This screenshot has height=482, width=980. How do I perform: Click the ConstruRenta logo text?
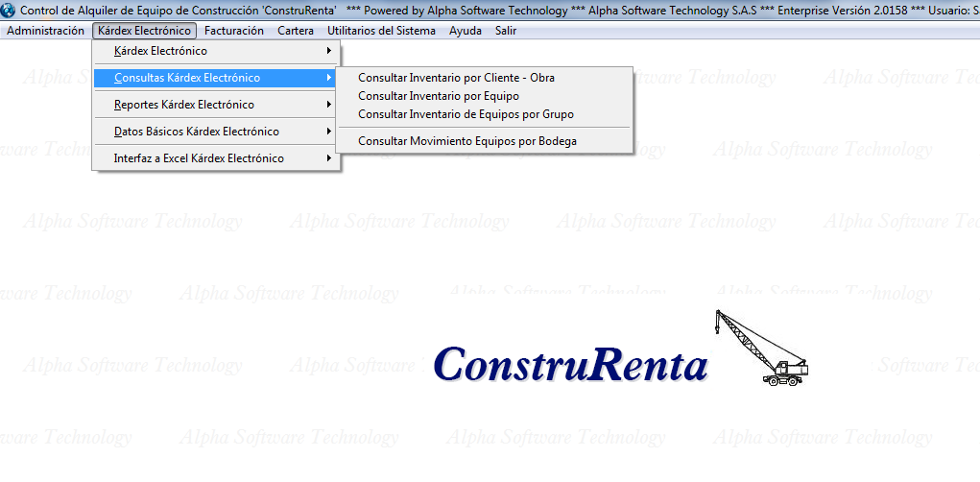click(570, 366)
